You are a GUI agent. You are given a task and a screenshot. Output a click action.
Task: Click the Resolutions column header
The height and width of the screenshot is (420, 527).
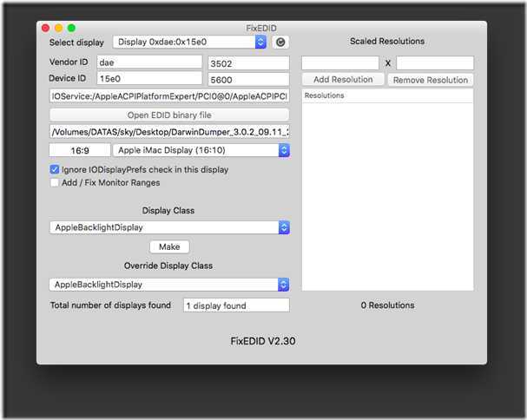[x=387, y=95]
